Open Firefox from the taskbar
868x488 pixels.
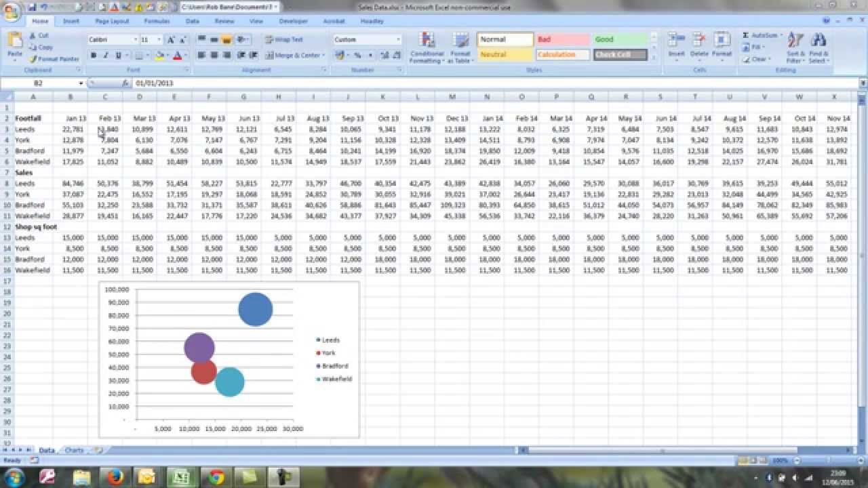[117, 477]
